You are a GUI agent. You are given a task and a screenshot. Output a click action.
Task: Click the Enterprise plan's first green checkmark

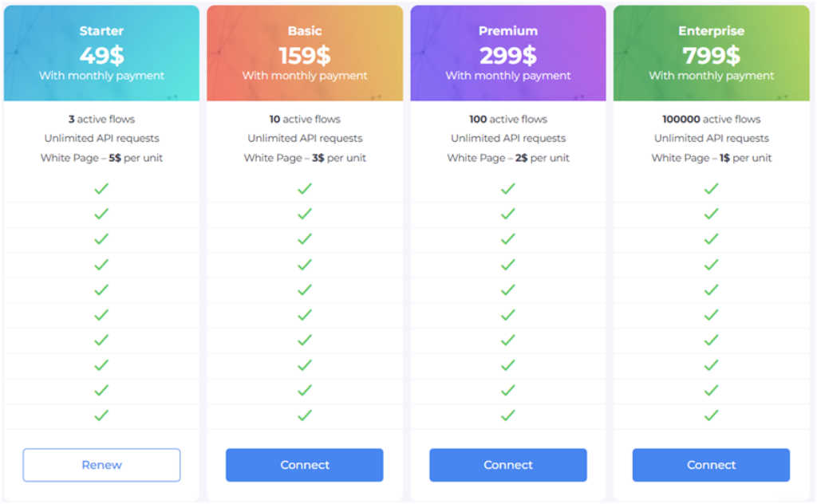(x=712, y=189)
